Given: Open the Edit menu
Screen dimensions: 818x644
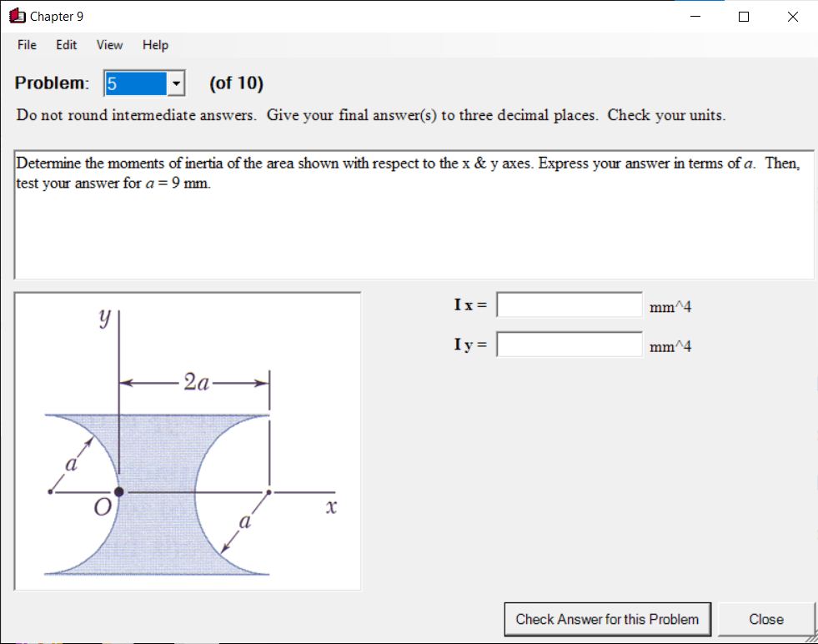Looking at the screenshot, I should click(x=66, y=45).
